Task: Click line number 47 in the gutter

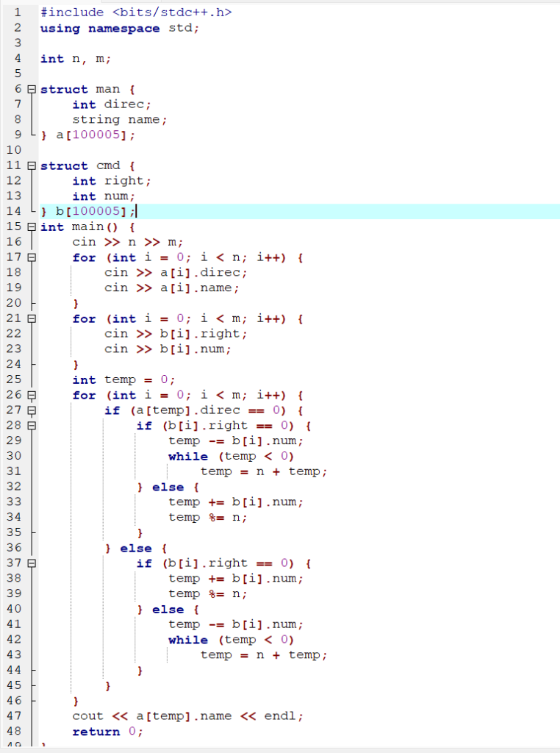Action: pyautogui.click(x=14, y=716)
